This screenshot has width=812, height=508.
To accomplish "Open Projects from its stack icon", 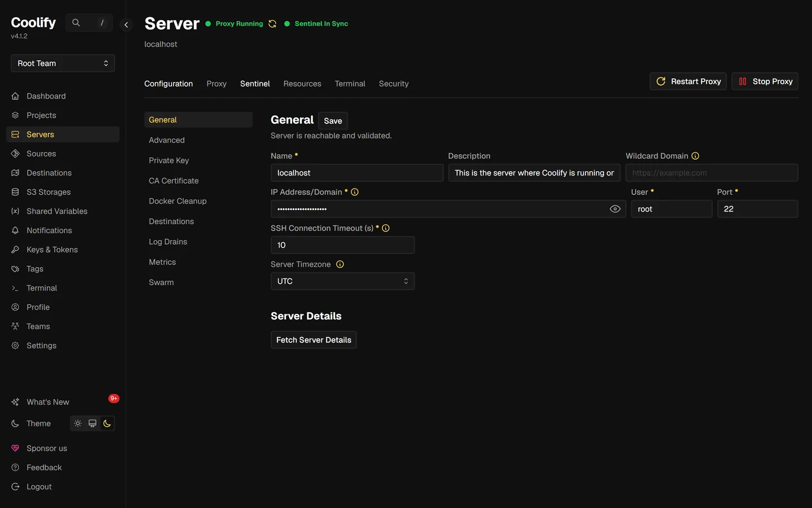I will (15, 115).
